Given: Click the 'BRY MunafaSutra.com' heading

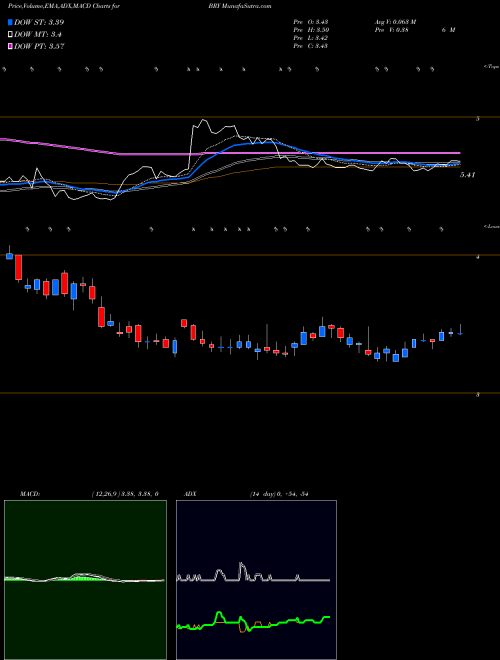Looking at the screenshot, I should (239, 6).
